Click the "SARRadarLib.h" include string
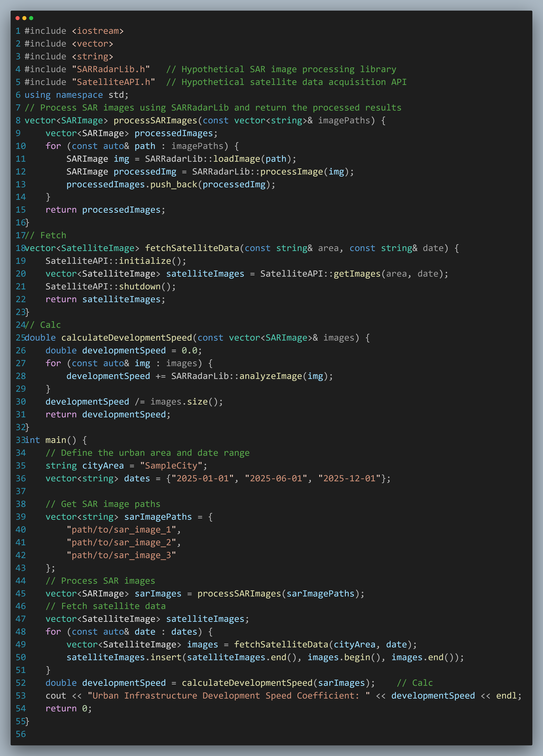 [x=111, y=69]
